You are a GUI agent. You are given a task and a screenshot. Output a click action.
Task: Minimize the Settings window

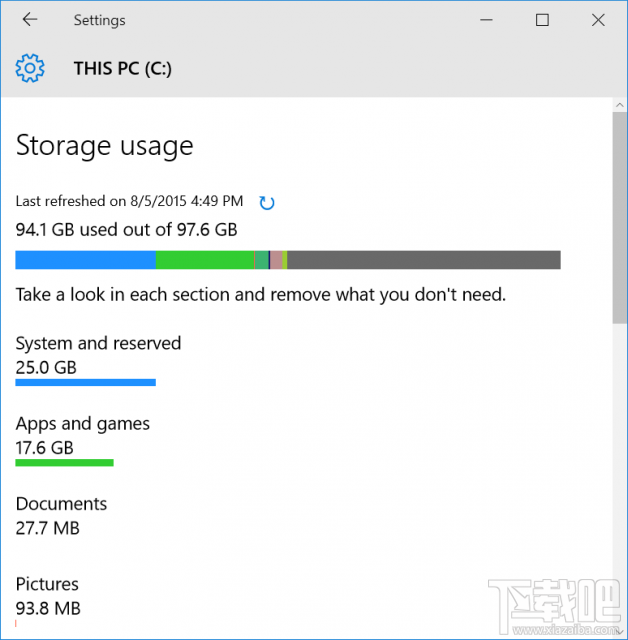(x=487, y=20)
